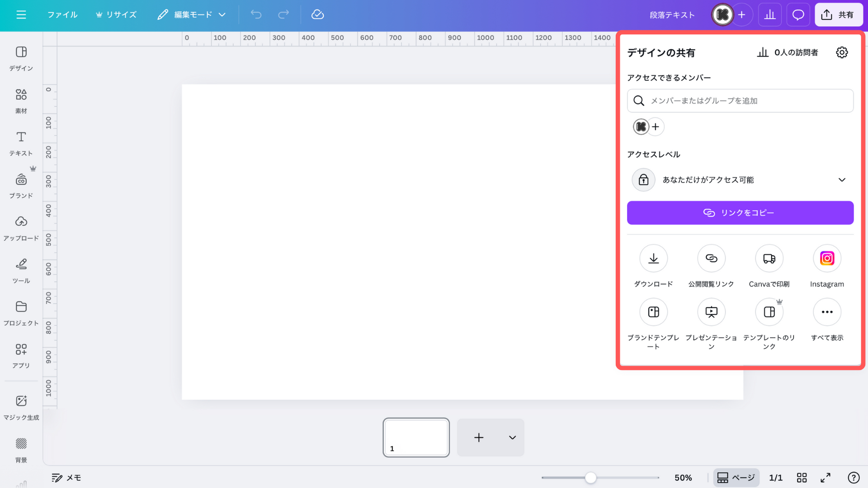
Task: Toggle the ページ view button
Action: [x=736, y=478]
